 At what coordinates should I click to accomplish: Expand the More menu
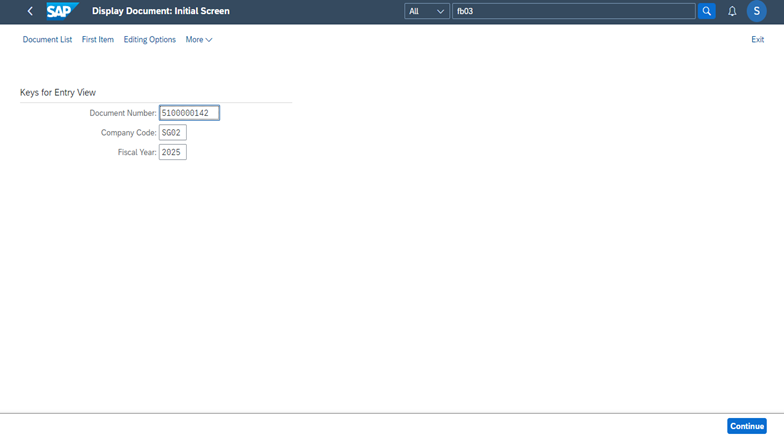(x=199, y=40)
